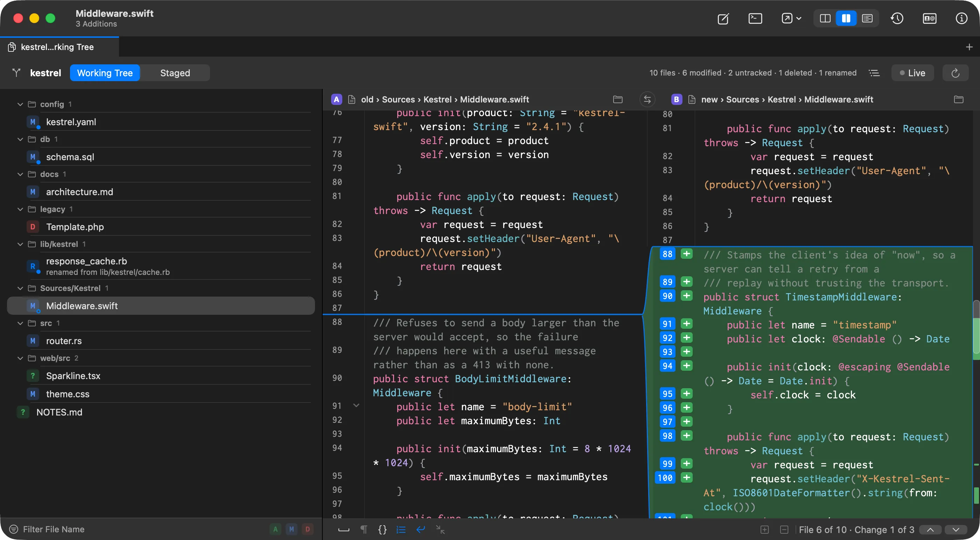The height and width of the screenshot is (540, 980).
Task: Go to previous change with up chevron
Action: [x=930, y=530]
